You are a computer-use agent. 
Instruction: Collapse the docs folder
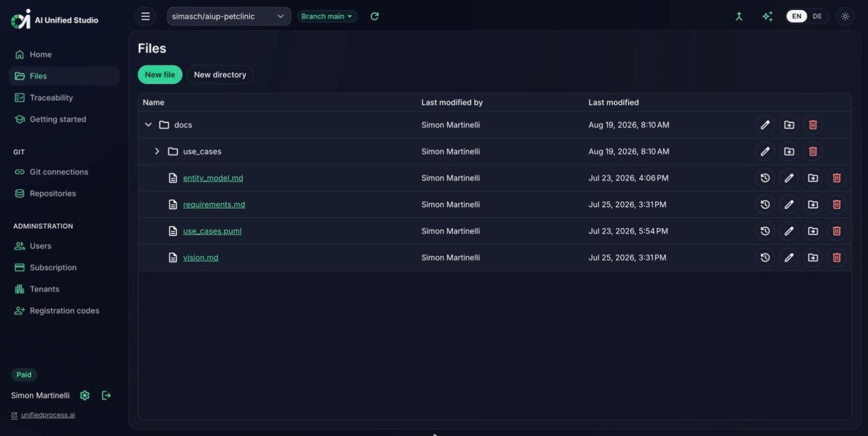point(148,125)
